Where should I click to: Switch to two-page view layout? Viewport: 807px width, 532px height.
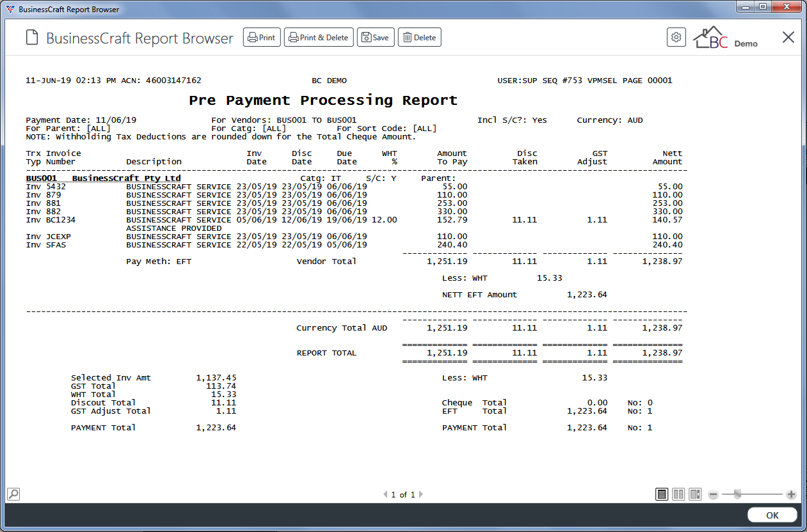[x=678, y=494]
